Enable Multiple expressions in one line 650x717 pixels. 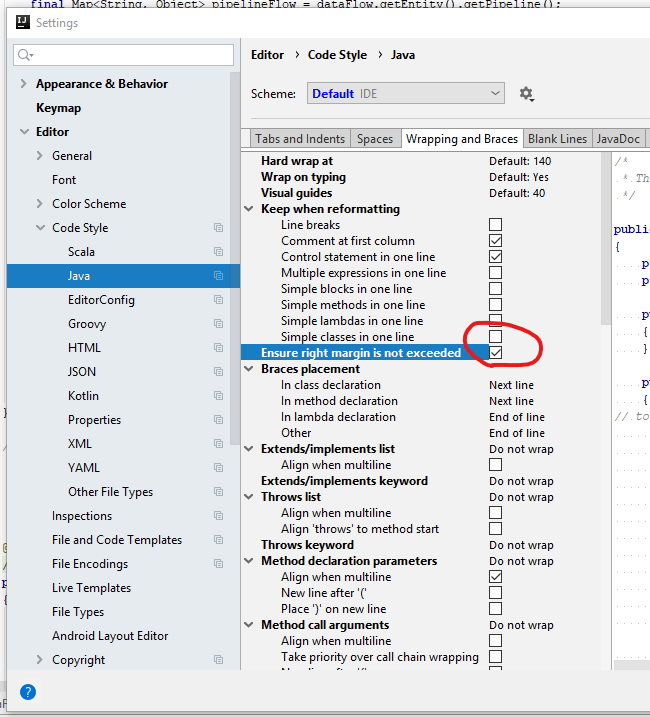click(x=495, y=273)
